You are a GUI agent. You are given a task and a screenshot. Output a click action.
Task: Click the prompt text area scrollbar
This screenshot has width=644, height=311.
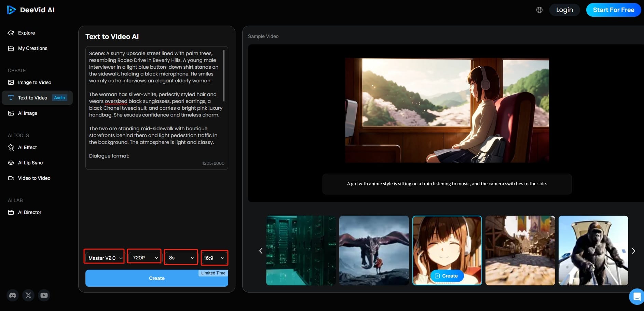[x=224, y=76]
